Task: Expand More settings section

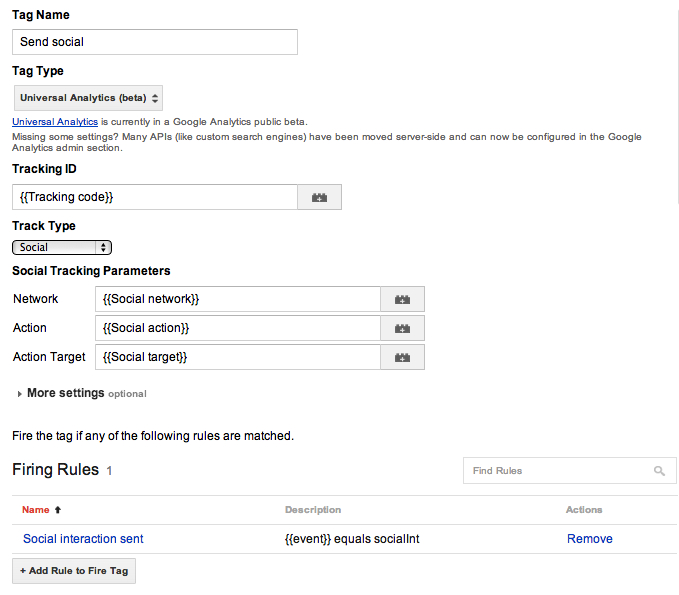Action: [x=65, y=393]
